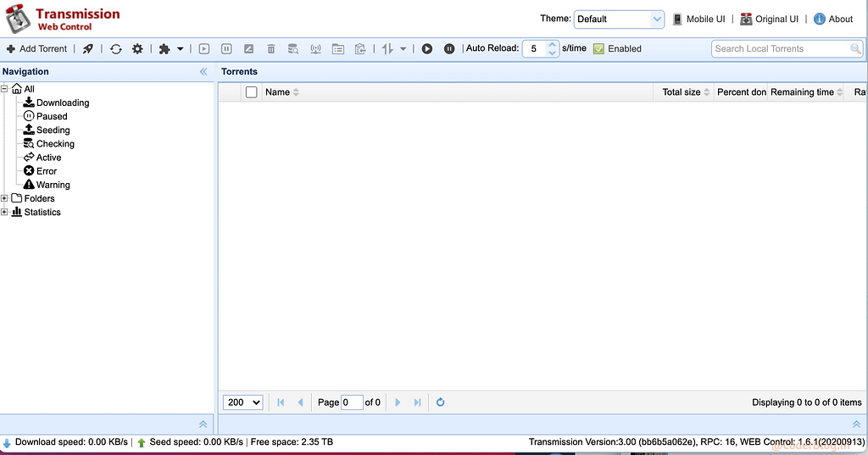Switch to Original UI
This screenshot has height=455, width=868.
point(770,19)
